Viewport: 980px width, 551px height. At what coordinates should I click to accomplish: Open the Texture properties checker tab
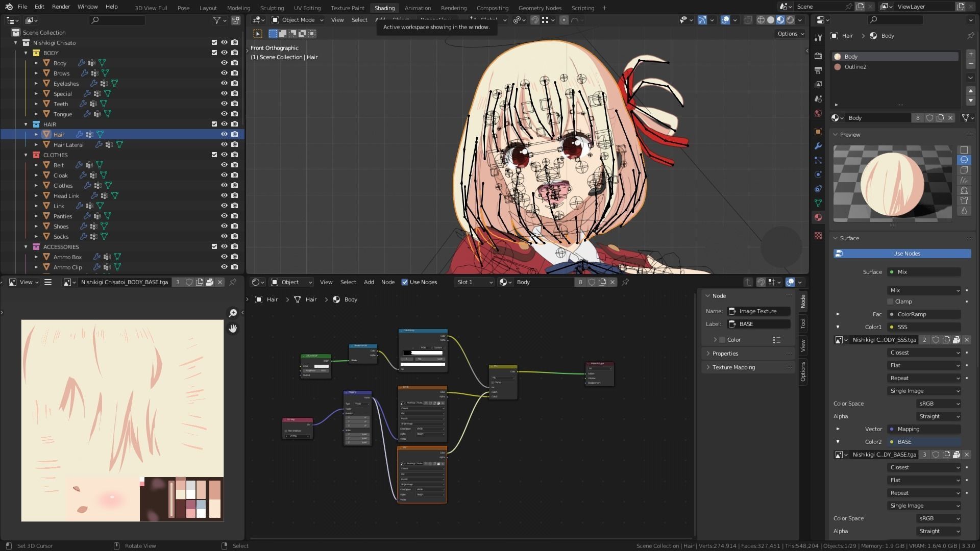click(x=818, y=236)
